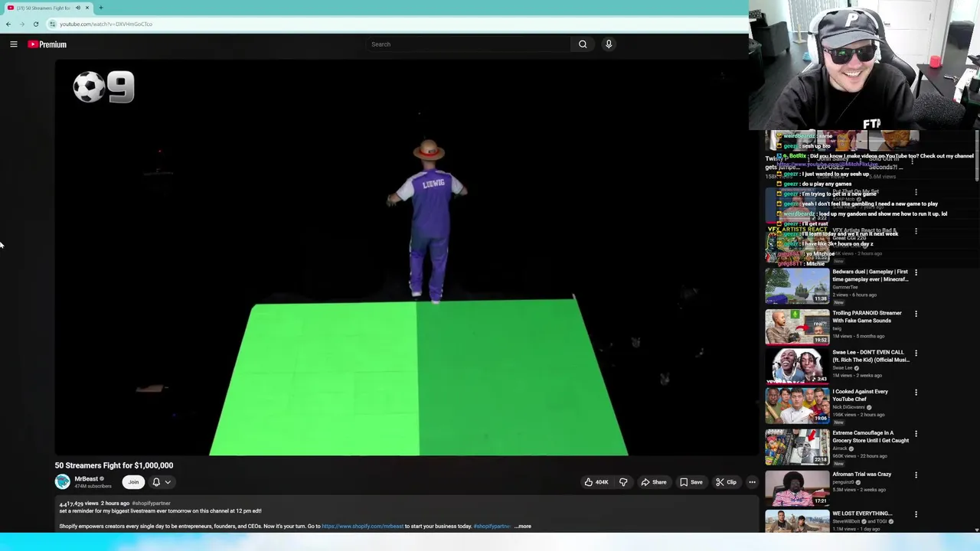Open MrBeast channel avatar
This screenshot has height=551, width=980.
click(x=62, y=481)
